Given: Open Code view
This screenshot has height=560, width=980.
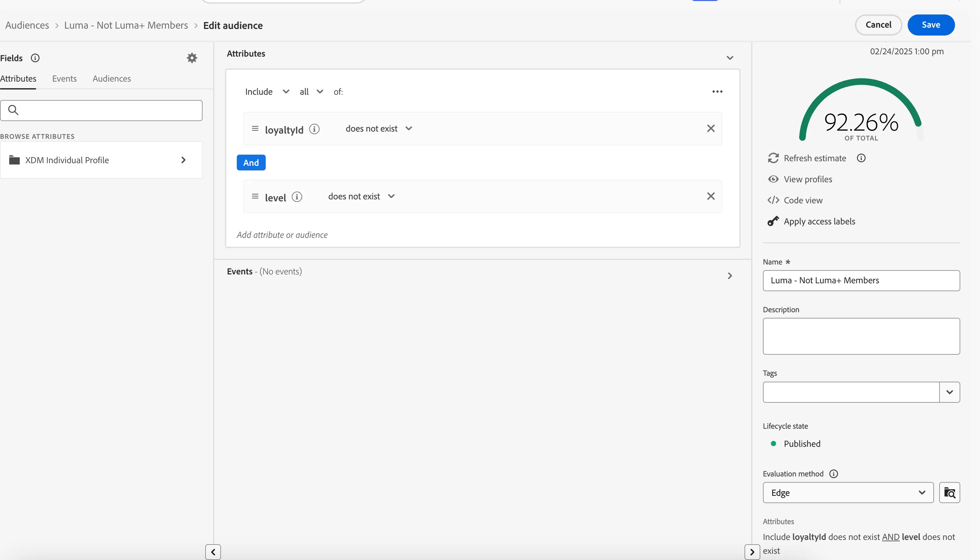Looking at the screenshot, I should 795,200.
